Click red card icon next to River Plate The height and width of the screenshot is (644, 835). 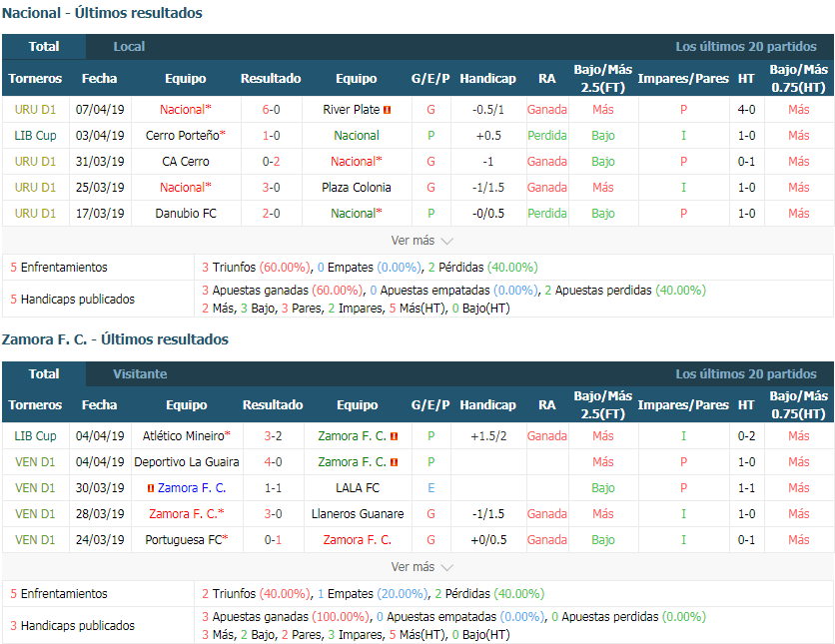tap(388, 110)
